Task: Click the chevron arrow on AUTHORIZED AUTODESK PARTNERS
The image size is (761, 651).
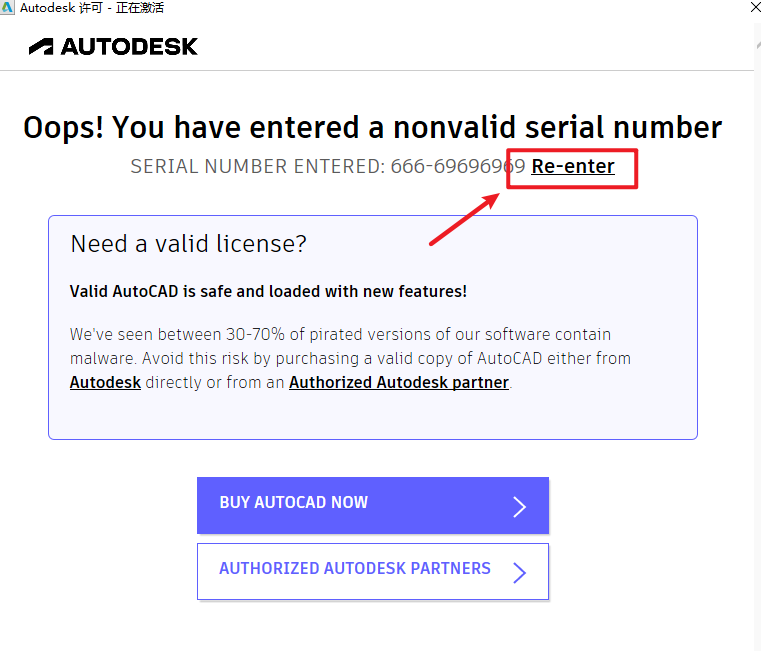Action: coord(519,572)
